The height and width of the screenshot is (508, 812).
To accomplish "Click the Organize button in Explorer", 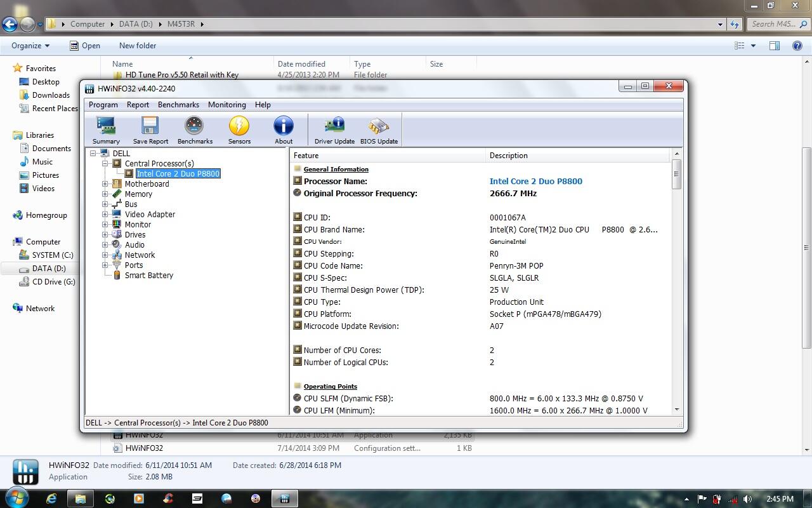I will pos(30,46).
